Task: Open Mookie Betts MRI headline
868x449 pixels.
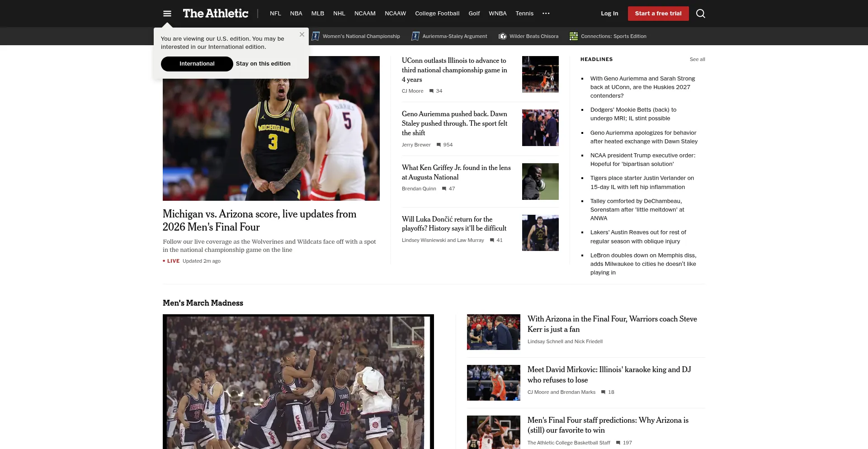Action: click(x=633, y=114)
